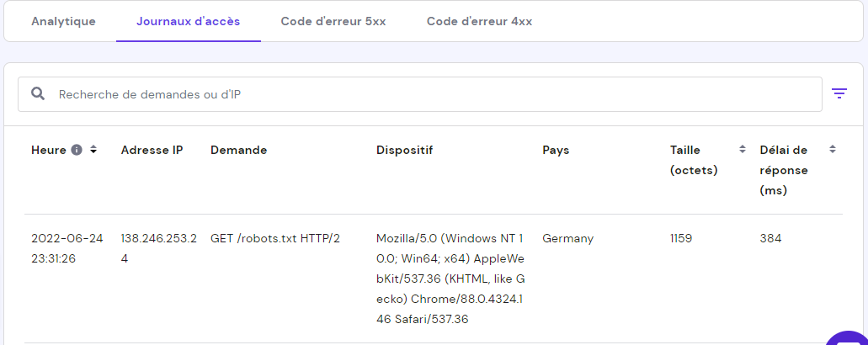
Task: Click the Germany country cell
Action: pos(568,238)
